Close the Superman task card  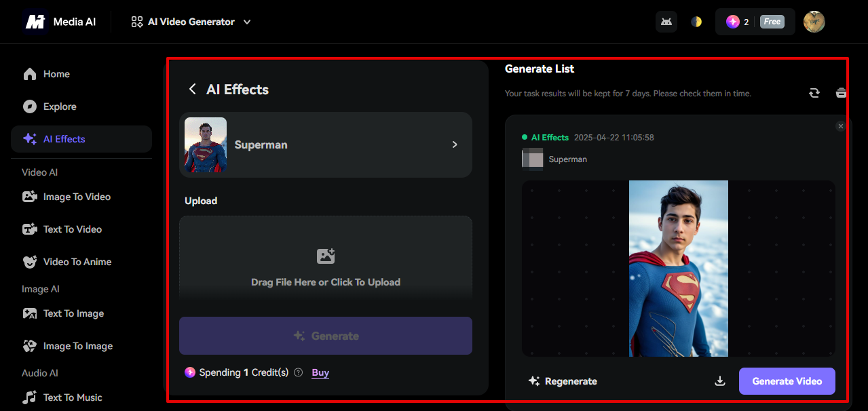[841, 126]
